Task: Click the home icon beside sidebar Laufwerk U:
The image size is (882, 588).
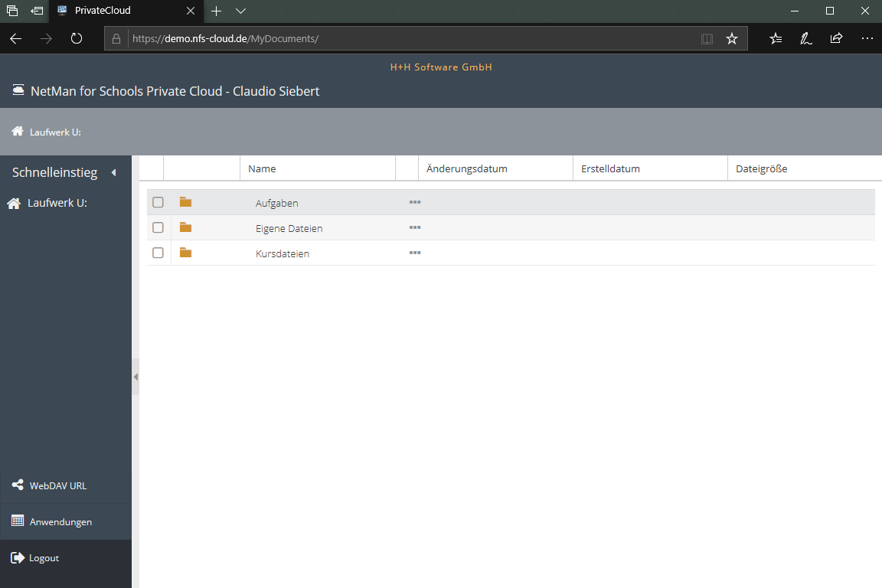Action: click(x=14, y=203)
